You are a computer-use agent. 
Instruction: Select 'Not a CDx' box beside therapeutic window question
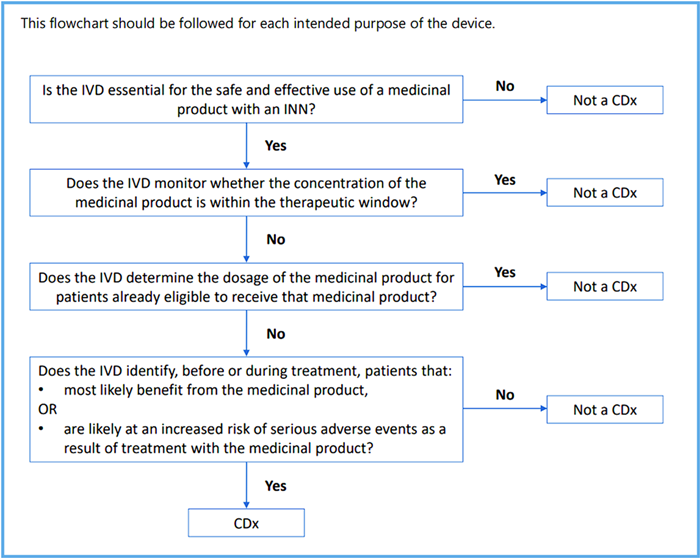tap(605, 192)
